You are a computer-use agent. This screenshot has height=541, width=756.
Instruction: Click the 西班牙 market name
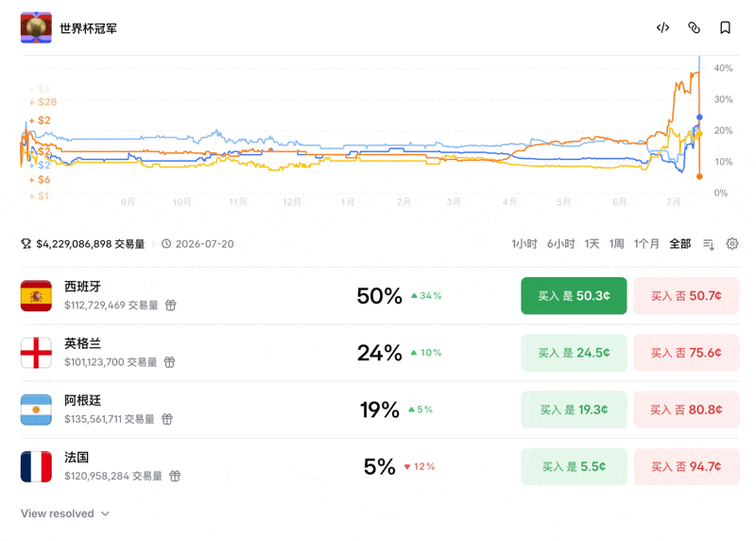[x=82, y=287]
